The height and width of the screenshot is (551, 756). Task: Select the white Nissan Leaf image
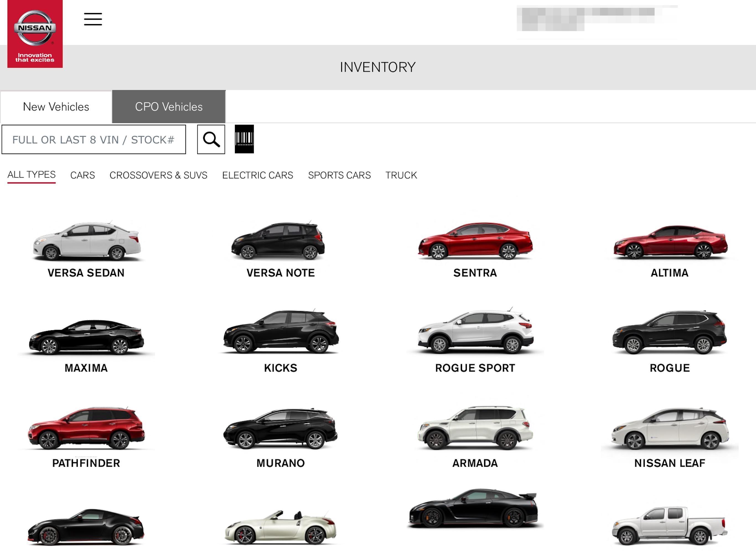[x=670, y=429]
